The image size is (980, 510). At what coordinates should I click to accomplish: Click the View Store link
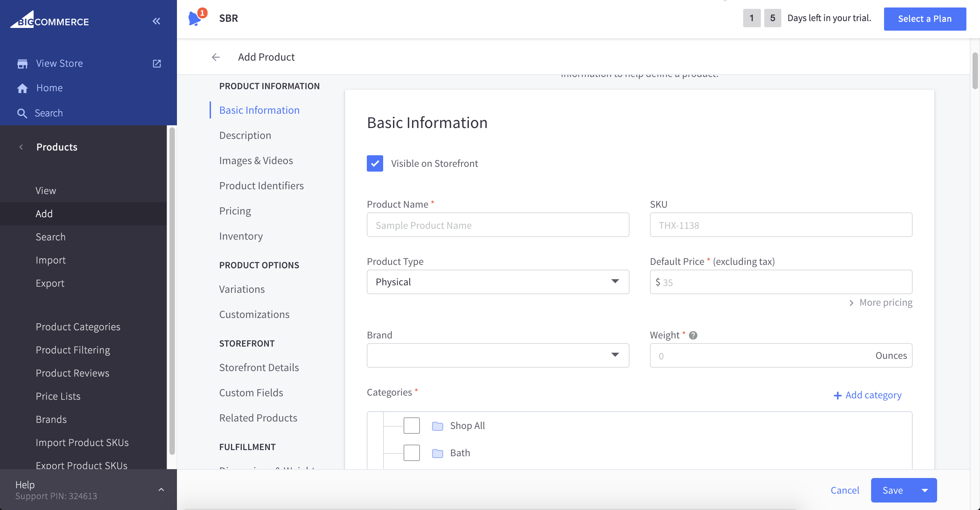[59, 63]
